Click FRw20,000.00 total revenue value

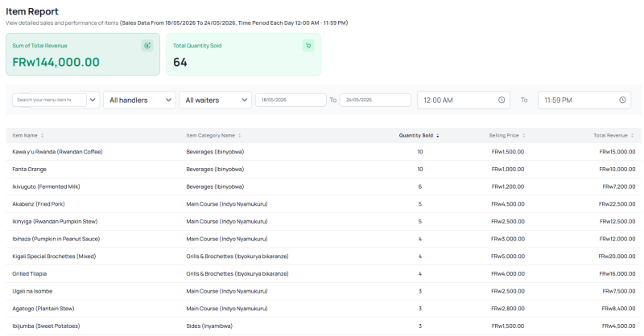click(x=617, y=256)
